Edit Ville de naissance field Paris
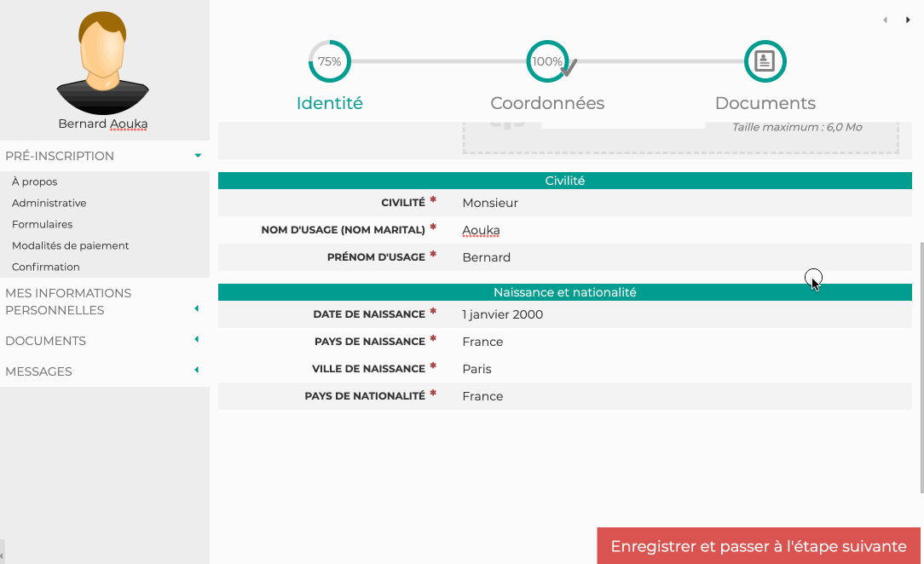Image resolution: width=924 pixels, height=564 pixels. point(476,369)
